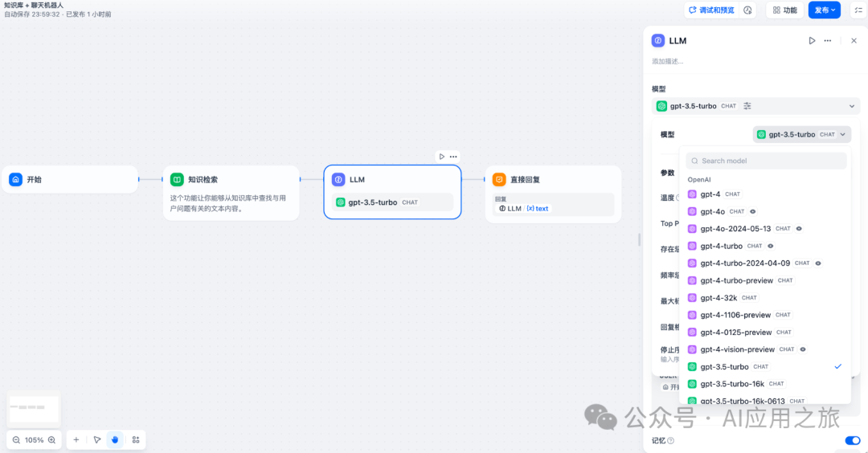The image size is (868, 453).
Task: Click the panel header LLM icon
Action: [x=658, y=40]
